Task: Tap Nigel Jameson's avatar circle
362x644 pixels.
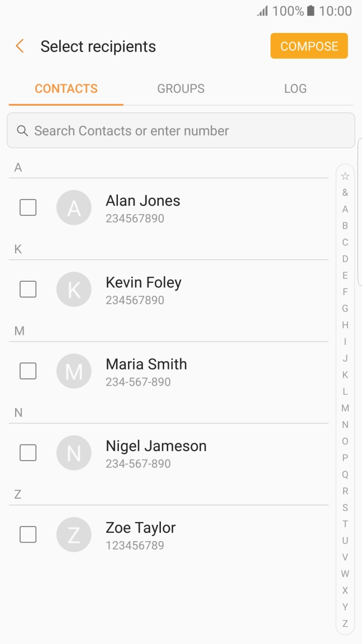Action: coord(74,453)
